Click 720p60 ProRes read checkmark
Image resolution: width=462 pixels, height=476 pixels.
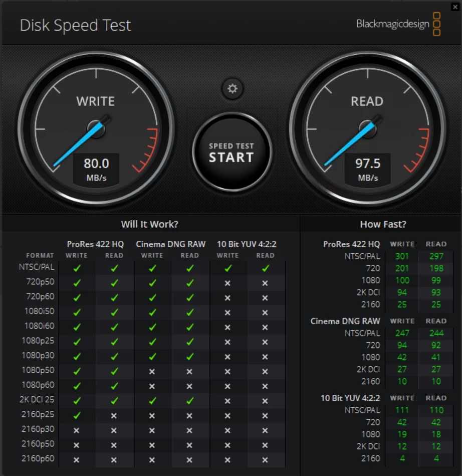pos(114,297)
